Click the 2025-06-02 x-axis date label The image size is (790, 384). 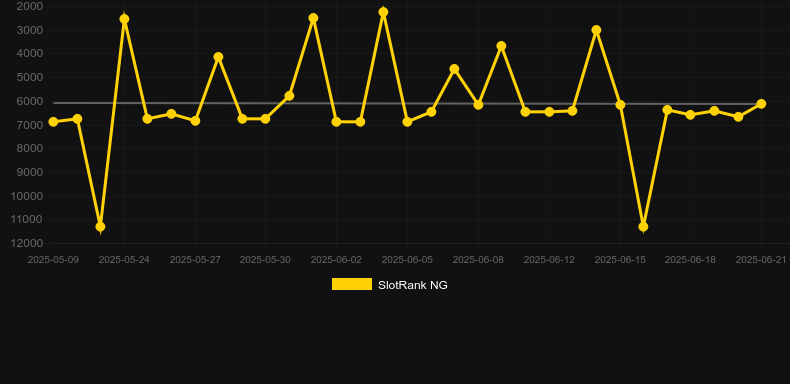click(336, 260)
